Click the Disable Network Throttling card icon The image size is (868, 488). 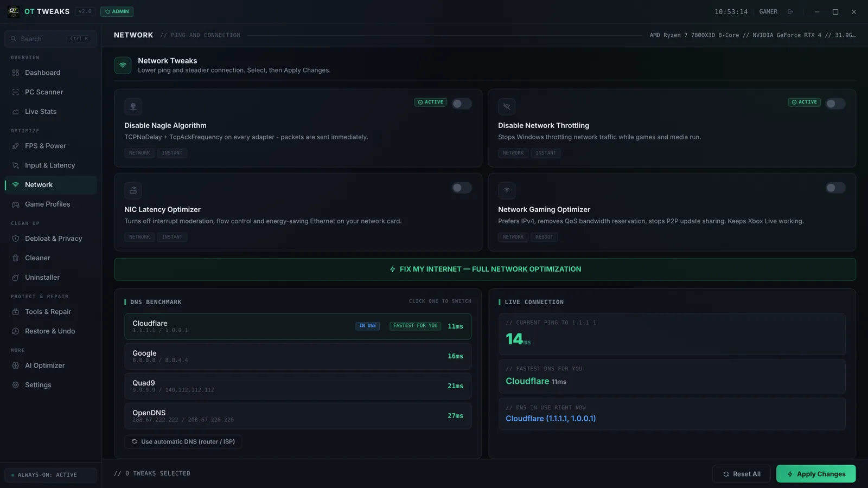[x=507, y=107]
